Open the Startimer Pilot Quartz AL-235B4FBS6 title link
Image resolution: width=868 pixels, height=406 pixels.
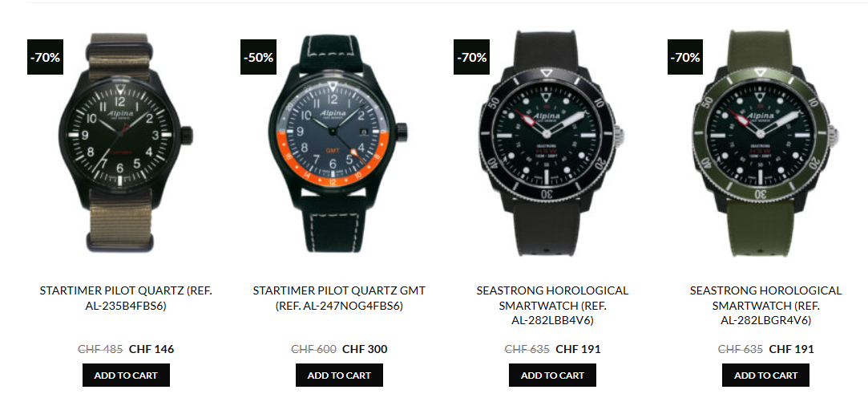coord(126,298)
